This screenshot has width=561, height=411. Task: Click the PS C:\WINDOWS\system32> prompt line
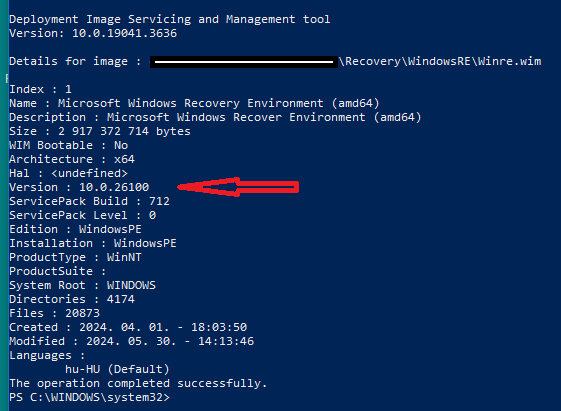[89, 397]
